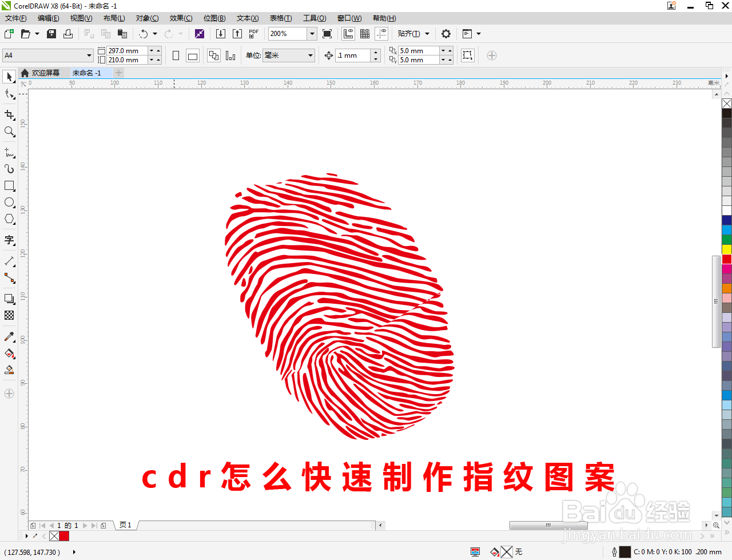The image size is (732, 560).
Task: Open the A4 page size dropdown
Action: [x=89, y=55]
